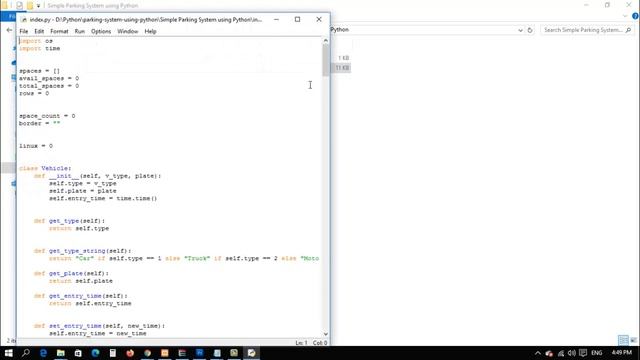The height and width of the screenshot is (360, 640).
Task: Click the IDLE editor scroll up arrow
Action: 325,40
